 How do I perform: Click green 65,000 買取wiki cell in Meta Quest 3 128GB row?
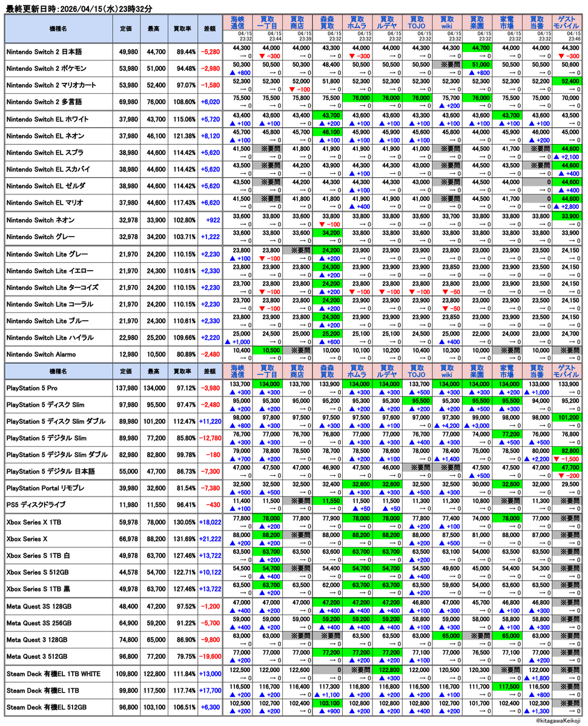point(447,636)
